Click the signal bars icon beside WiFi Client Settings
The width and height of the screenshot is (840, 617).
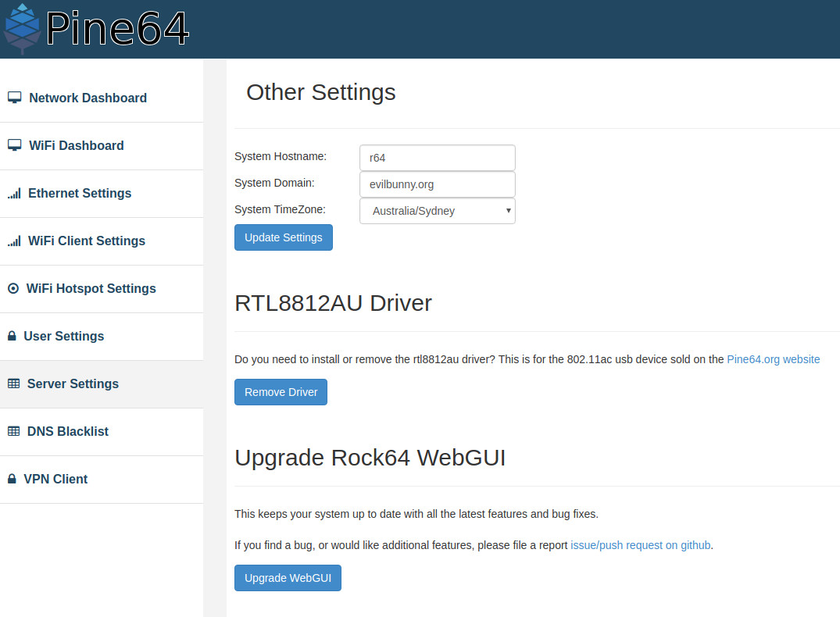(x=15, y=241)
